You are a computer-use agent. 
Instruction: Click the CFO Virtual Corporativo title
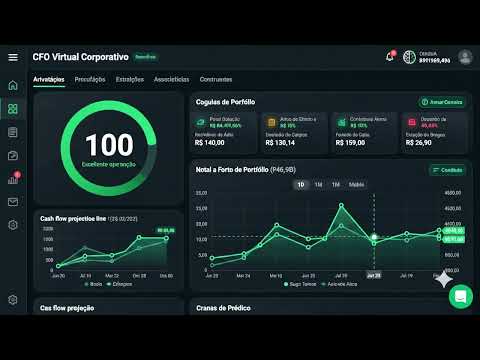pyautogui.click(x=81, y=57)
